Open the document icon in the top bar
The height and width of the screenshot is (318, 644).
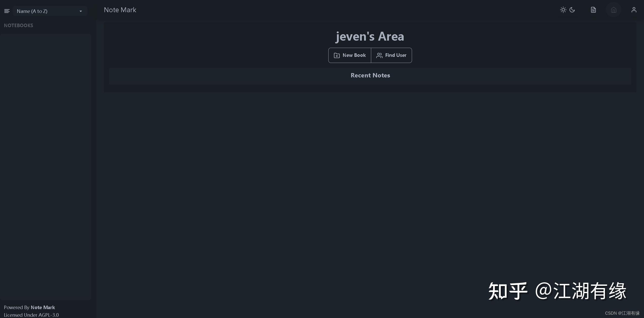(x=593, y=10)
